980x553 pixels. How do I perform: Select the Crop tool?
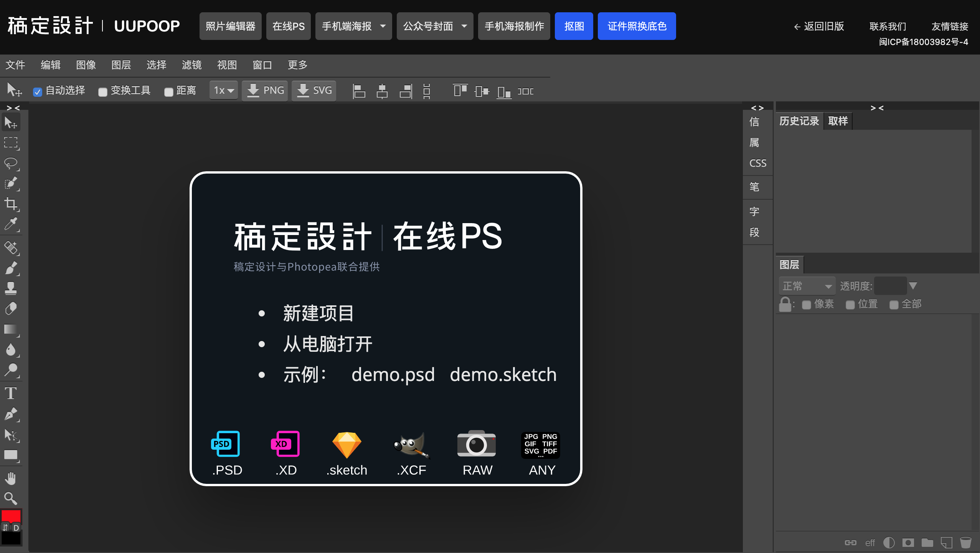pos(11,204)
